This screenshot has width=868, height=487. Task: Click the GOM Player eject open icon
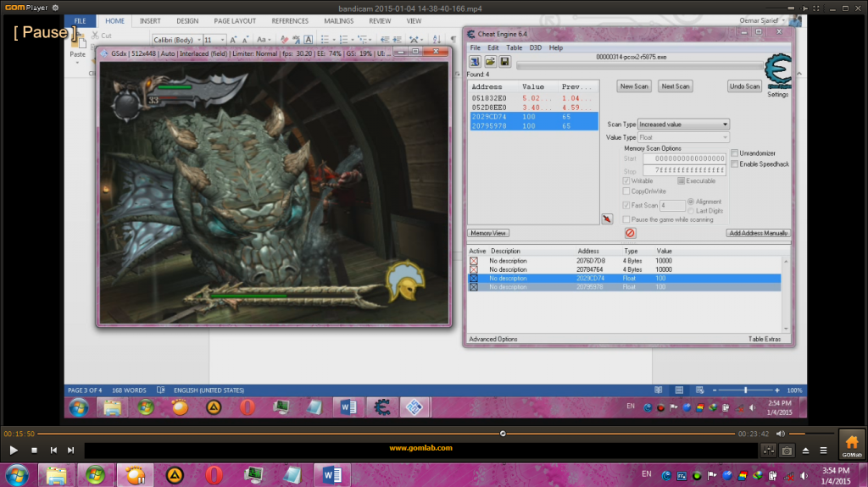[x=805, y=451]
